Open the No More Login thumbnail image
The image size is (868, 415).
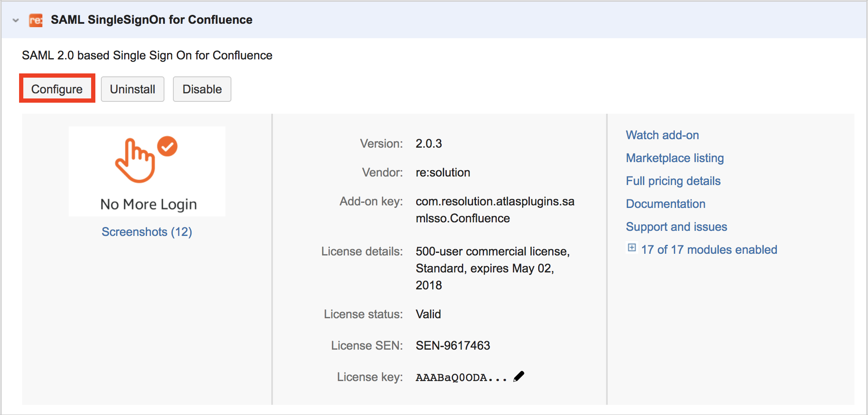(x=147, y=171)
